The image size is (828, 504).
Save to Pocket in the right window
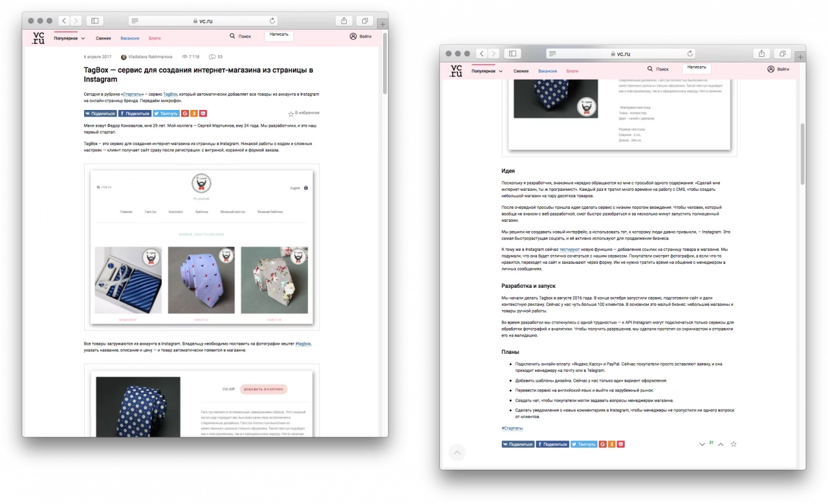[x=620, y=444]
